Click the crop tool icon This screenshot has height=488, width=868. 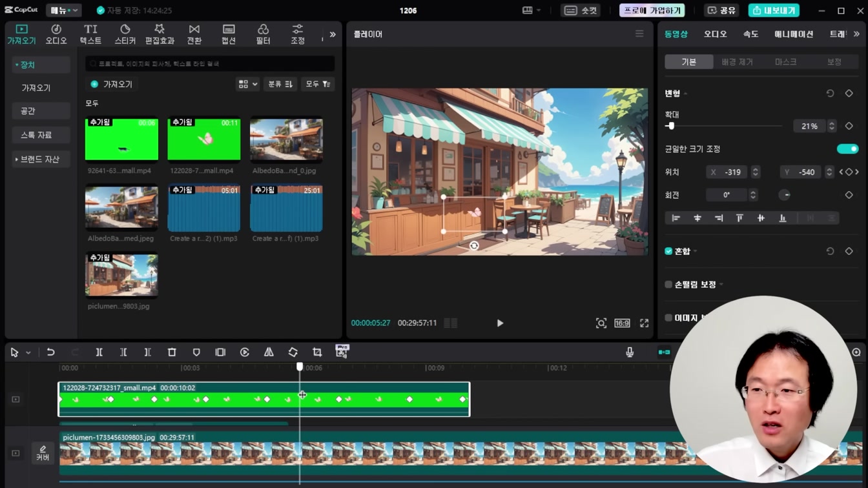pos(317,352)
